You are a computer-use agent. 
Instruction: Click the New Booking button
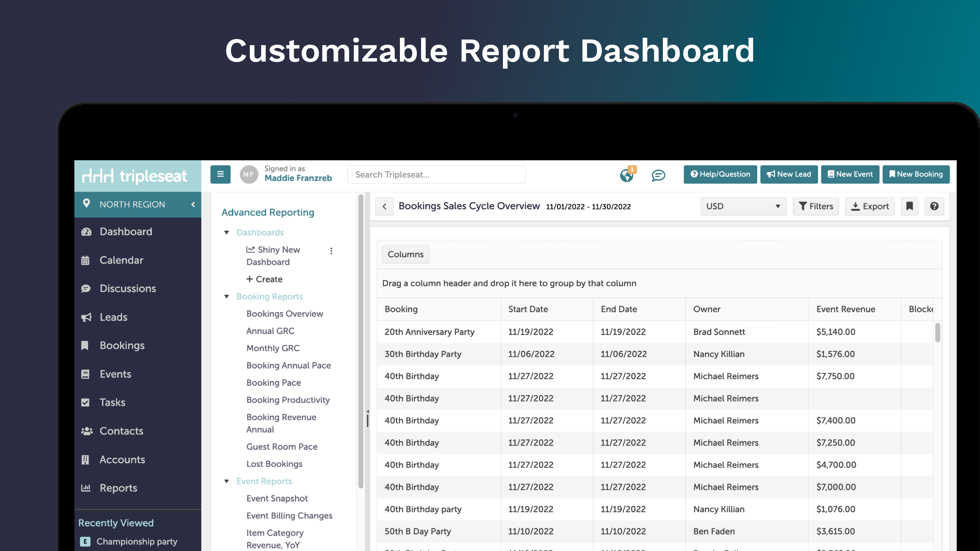click(916, 174)
